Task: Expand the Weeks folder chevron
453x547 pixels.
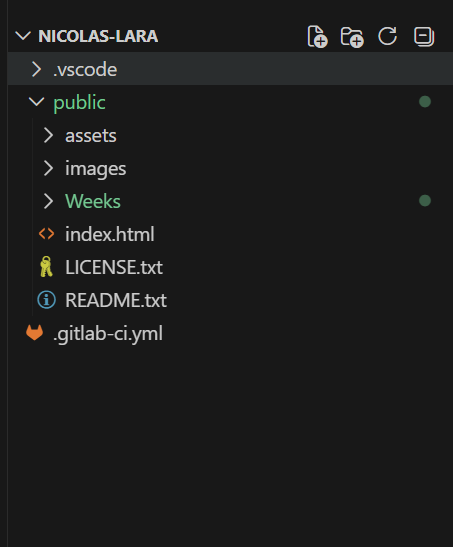Action: pyautogui.click(x=48, y=201)
